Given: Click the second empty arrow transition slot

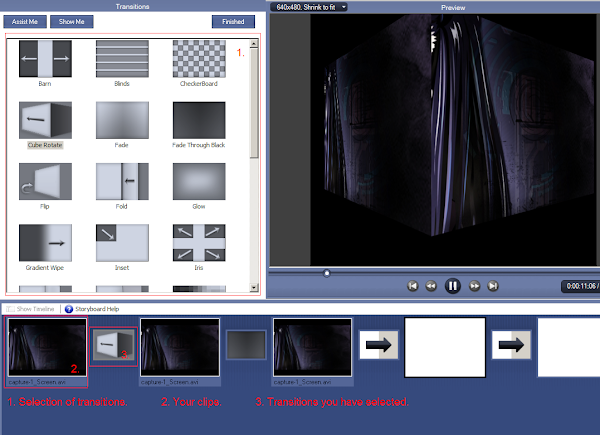Looking at the screenshot, I should (x=511, y=345).
